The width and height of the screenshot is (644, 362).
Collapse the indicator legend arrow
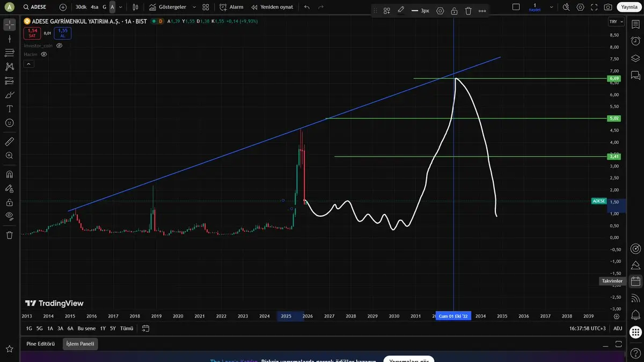(29, 64)
